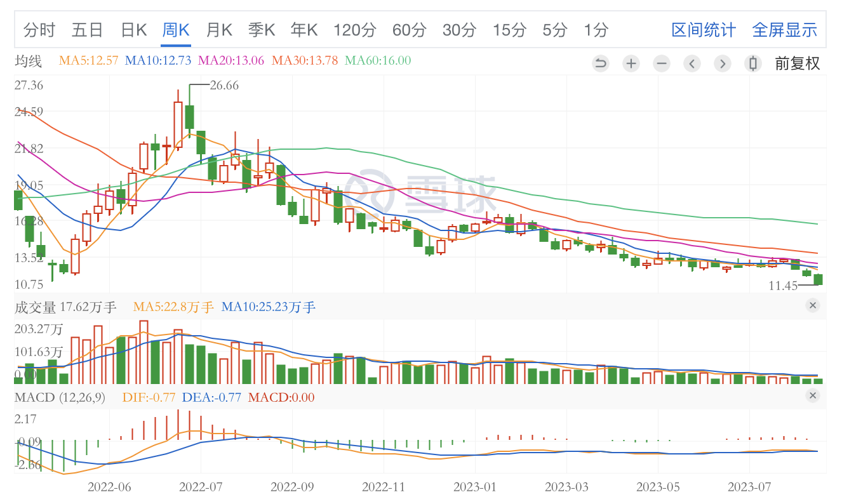This screenshot has height=504, width=842.
Task: Click the 203.27万 volume axis label
Action: click(x=39, y=329)
